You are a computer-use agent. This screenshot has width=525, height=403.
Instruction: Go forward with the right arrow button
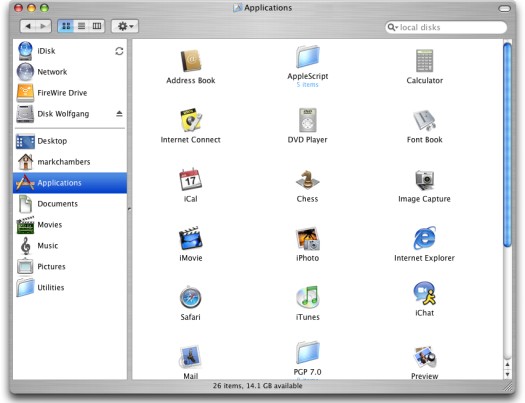(44, 26)
